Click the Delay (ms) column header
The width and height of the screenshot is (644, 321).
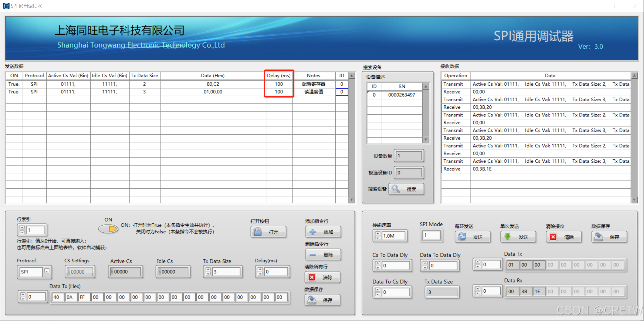(279, 76)
